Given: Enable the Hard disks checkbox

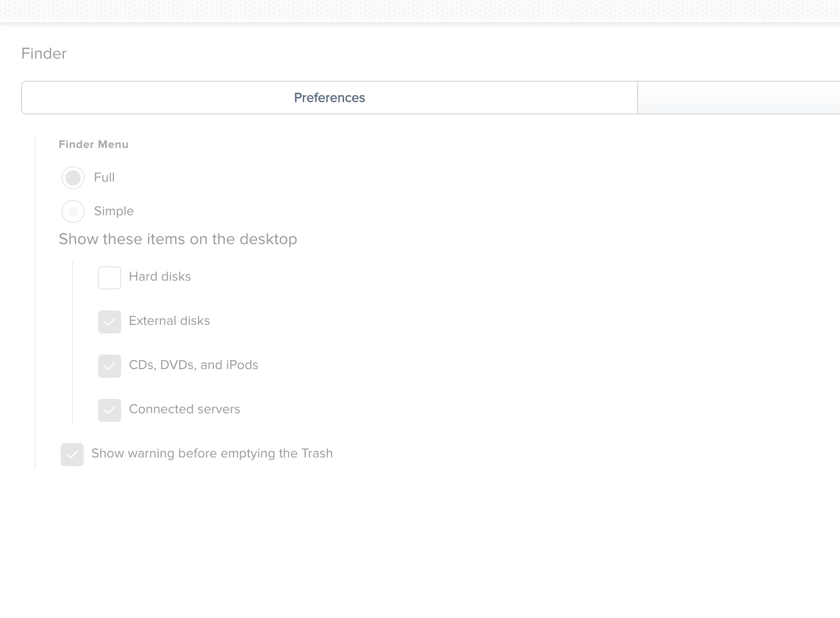Looking at the screenshot, I should click(x=110, y=278).
